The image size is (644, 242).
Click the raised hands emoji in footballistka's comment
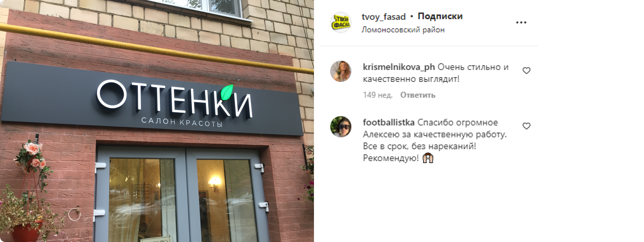point(428,158)
